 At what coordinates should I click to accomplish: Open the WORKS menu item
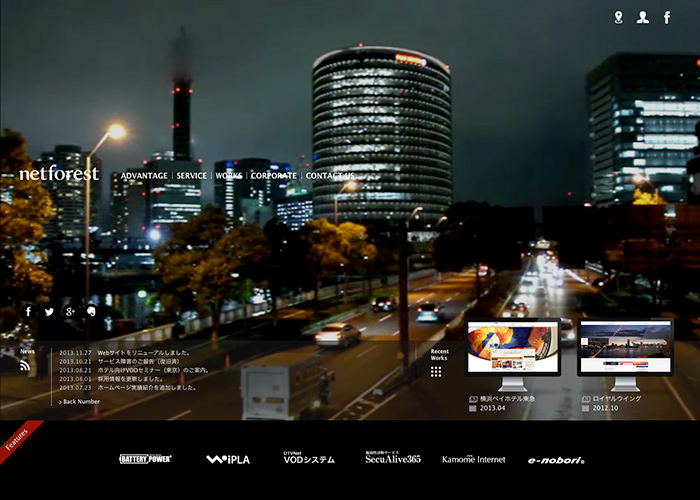coord(229,176)
